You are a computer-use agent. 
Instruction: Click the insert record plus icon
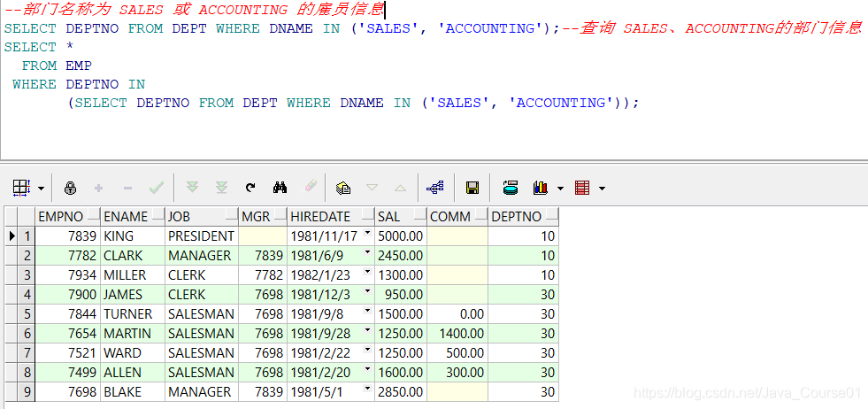tap(98, 188)
